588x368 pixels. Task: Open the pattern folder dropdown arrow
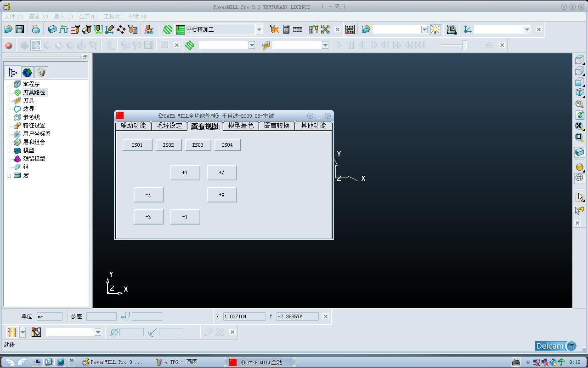[424, 29]
